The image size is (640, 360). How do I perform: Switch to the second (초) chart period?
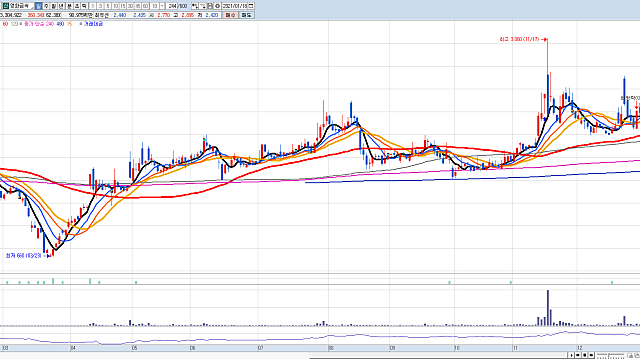tap(77, 6)
